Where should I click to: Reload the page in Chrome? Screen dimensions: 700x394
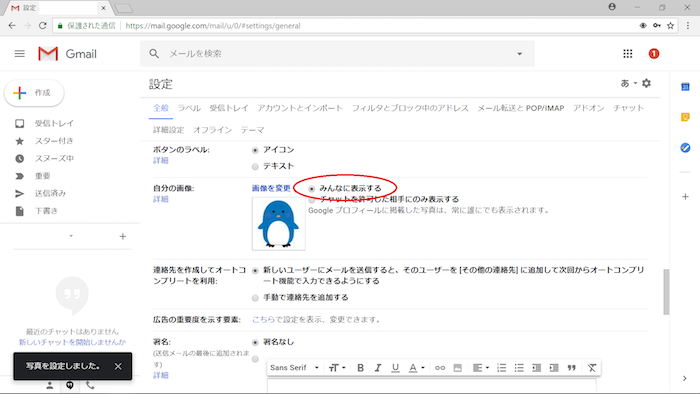pos(42,25)
